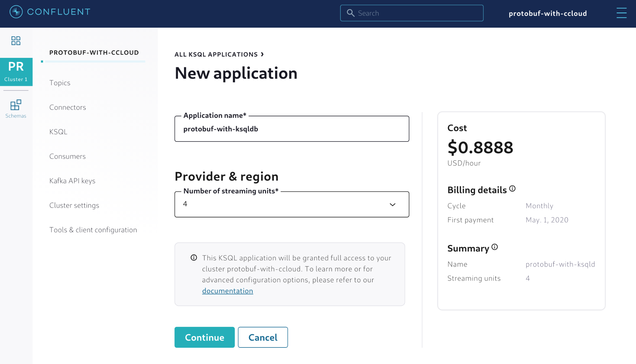Screen dimensions: 636x364
Task: Open Schemas from the sidebar
Action: tap(16, 109)
